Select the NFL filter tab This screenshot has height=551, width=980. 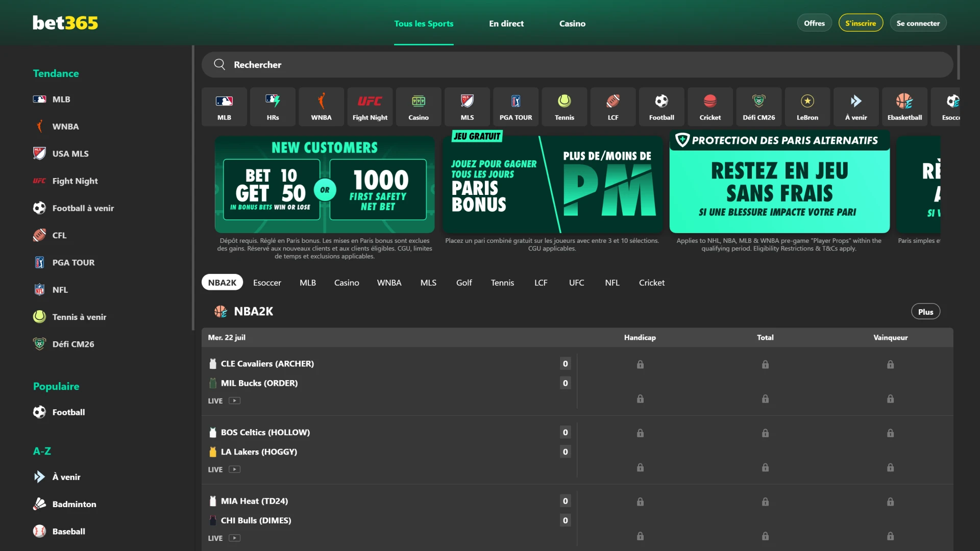pos(612,283)
